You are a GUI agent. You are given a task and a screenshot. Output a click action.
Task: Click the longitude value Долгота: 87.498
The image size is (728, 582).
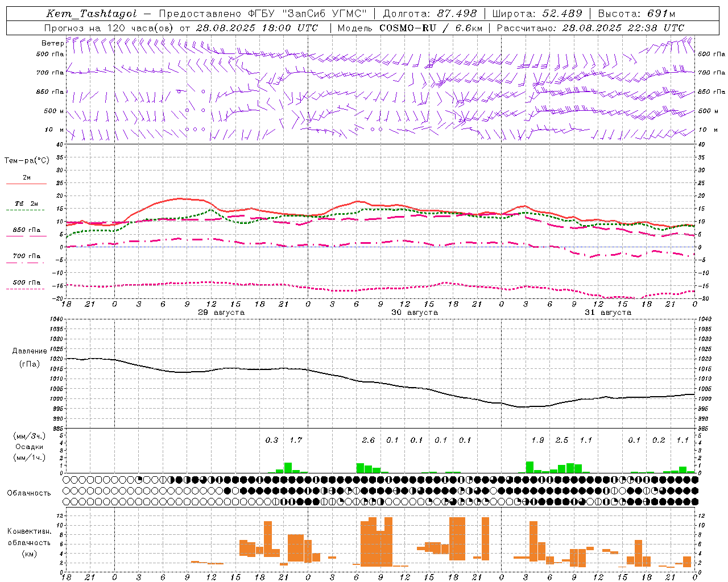[430, 14]
